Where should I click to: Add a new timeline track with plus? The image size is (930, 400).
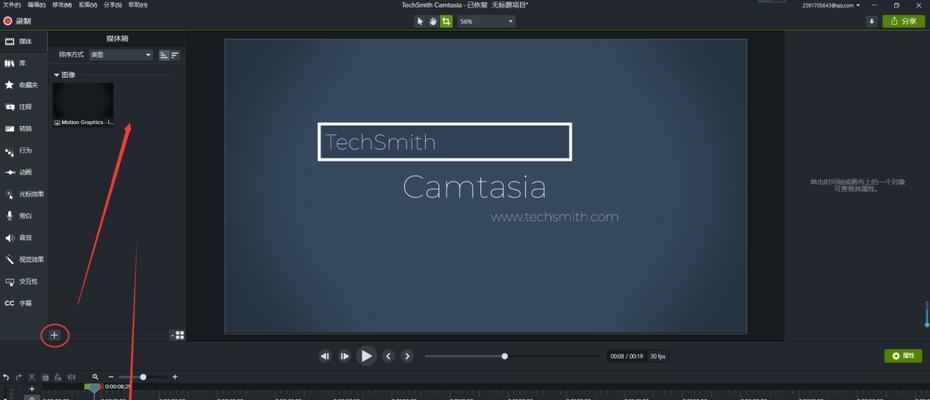[x=32, y=389]
